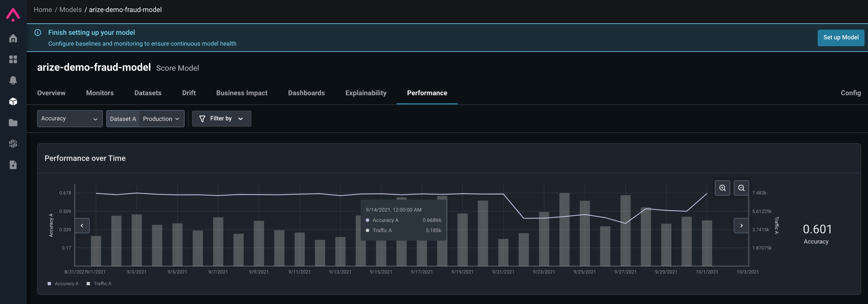
Task: Open the Accuracy metric dropdown
Action: click(x=70, y=119)
